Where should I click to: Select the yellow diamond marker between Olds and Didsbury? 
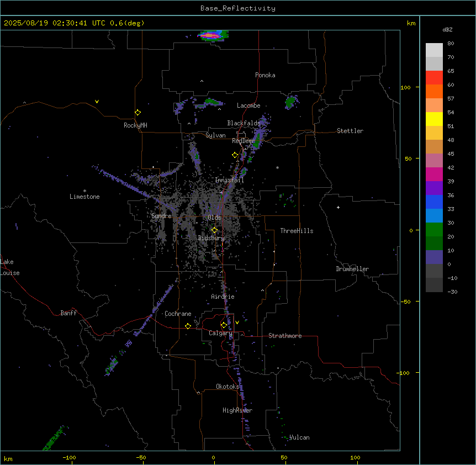pyautogui.click(x=214, y=230)
